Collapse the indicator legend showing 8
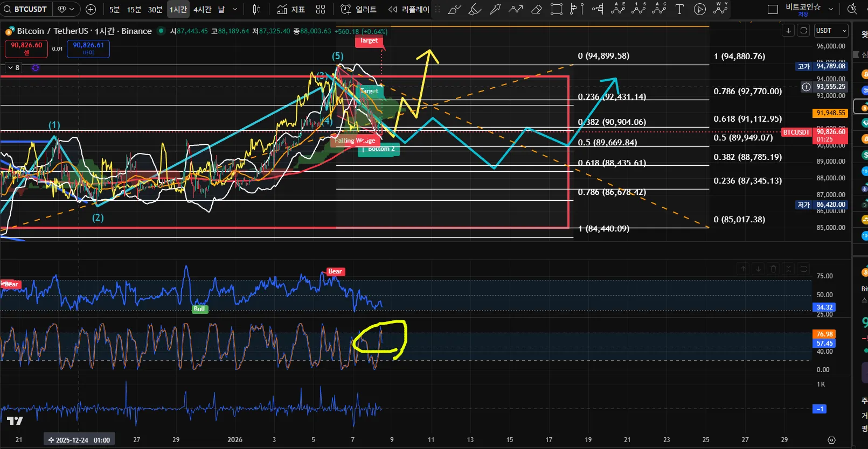Image resolution: width=868 pixels, height=449 pixels. point(13,68)
